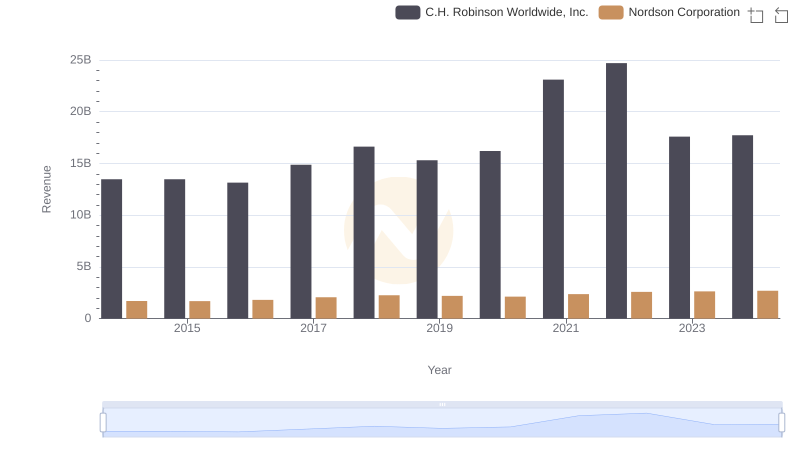Screen dimensions: 800x461
Task: Select the 2018 C.H. Robinson dark bar
Action: (x=364, y=233)
